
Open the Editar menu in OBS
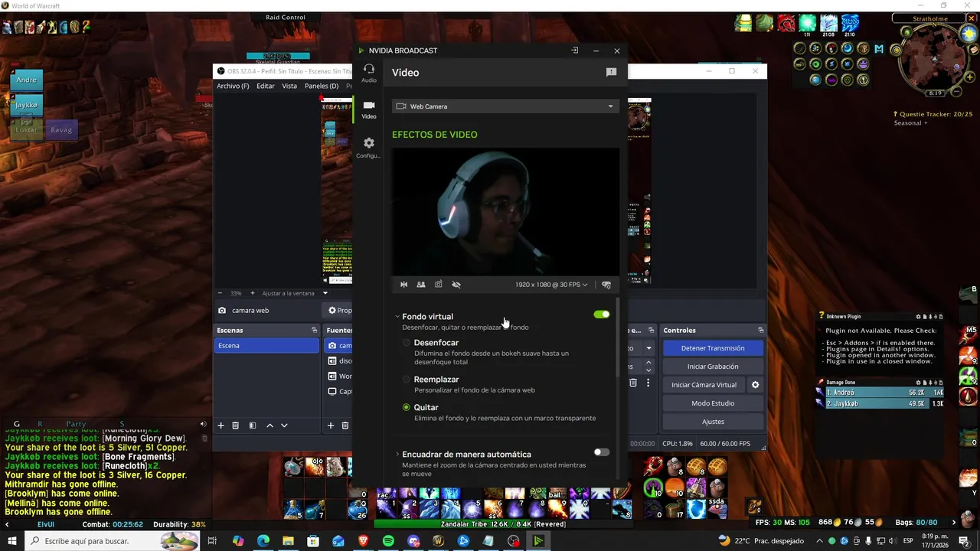[266, 86]
